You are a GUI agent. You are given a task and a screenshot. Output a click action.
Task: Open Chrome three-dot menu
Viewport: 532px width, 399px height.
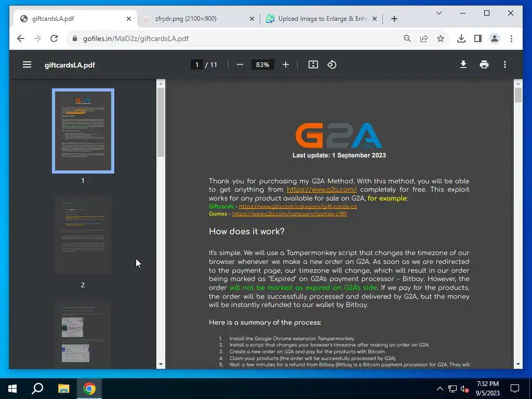(511, 38)
